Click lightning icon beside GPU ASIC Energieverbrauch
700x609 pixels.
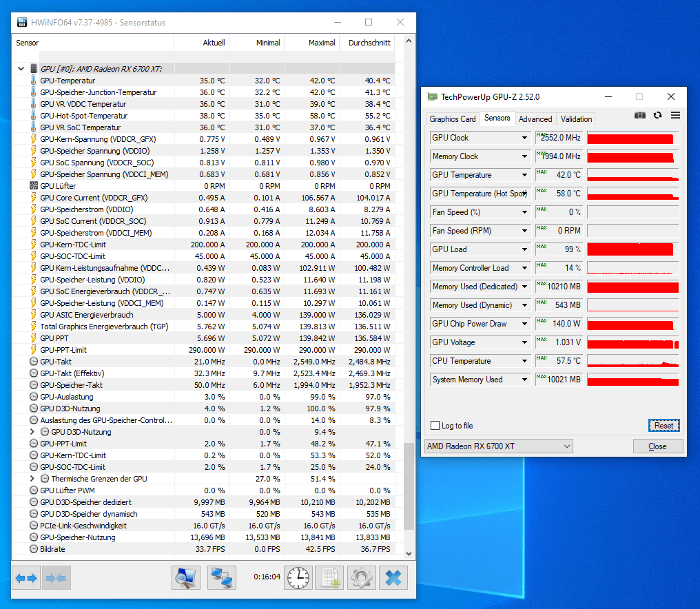coord(34,315)
